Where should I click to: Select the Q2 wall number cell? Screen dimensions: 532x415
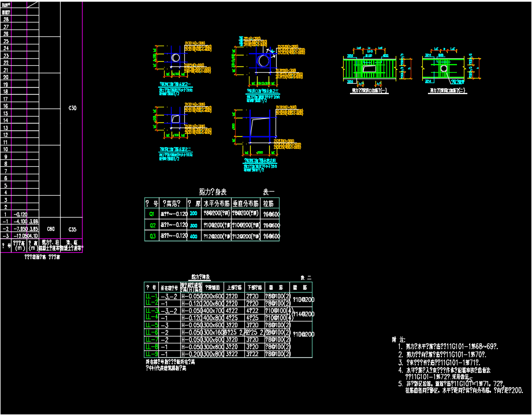[152, 225]
